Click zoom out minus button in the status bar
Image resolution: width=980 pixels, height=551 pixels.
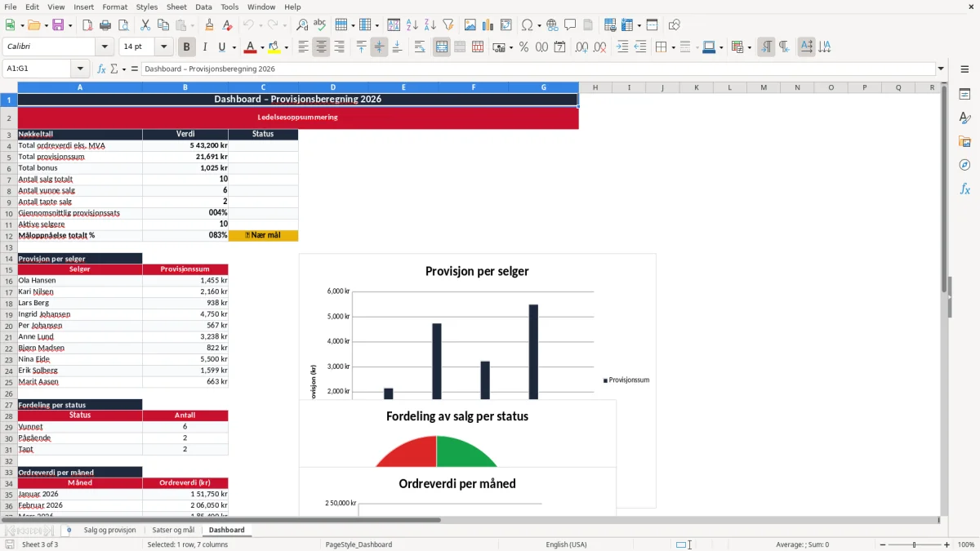pos(882,544)
